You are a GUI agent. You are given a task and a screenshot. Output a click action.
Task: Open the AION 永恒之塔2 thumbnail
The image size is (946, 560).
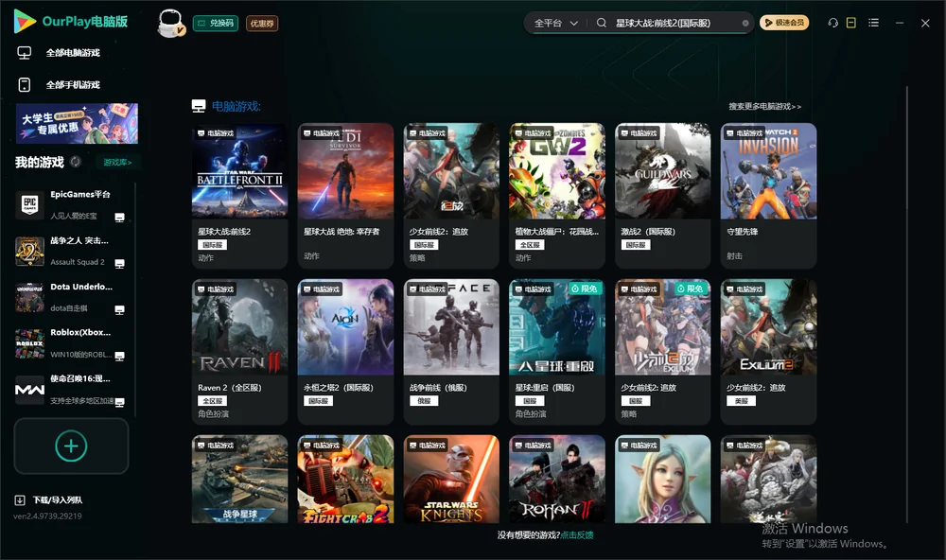[345, 327]
